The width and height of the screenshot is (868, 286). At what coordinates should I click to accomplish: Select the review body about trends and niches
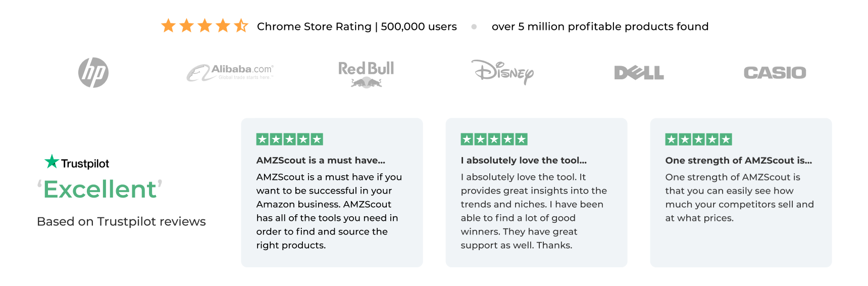click(x=534, y=211)
